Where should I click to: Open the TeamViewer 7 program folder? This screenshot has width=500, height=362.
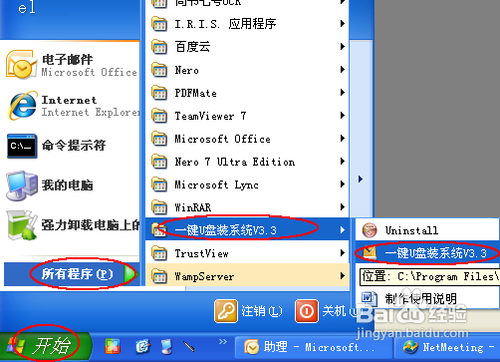click(247, 116)
